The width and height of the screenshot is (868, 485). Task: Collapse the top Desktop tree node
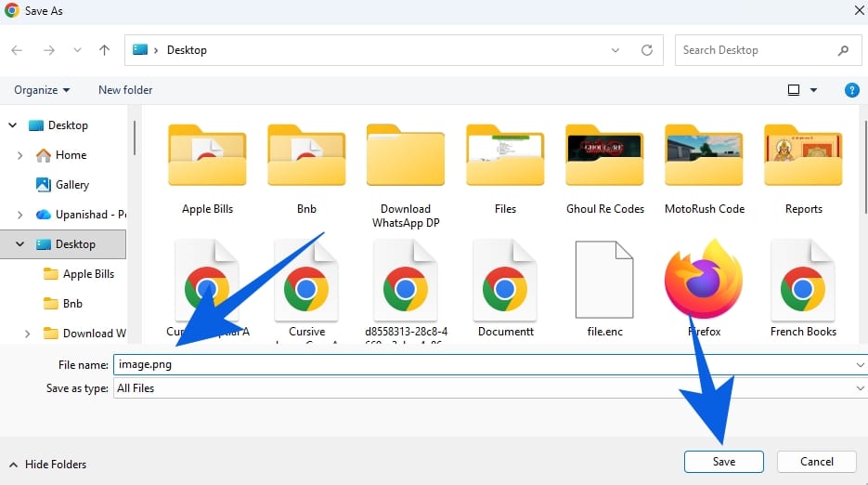pos(12,125)
